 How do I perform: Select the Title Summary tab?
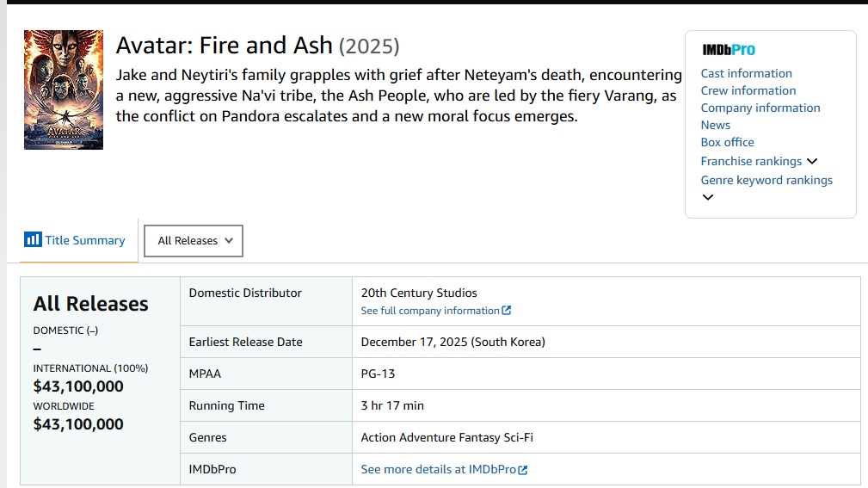click(x=76, y=240)
